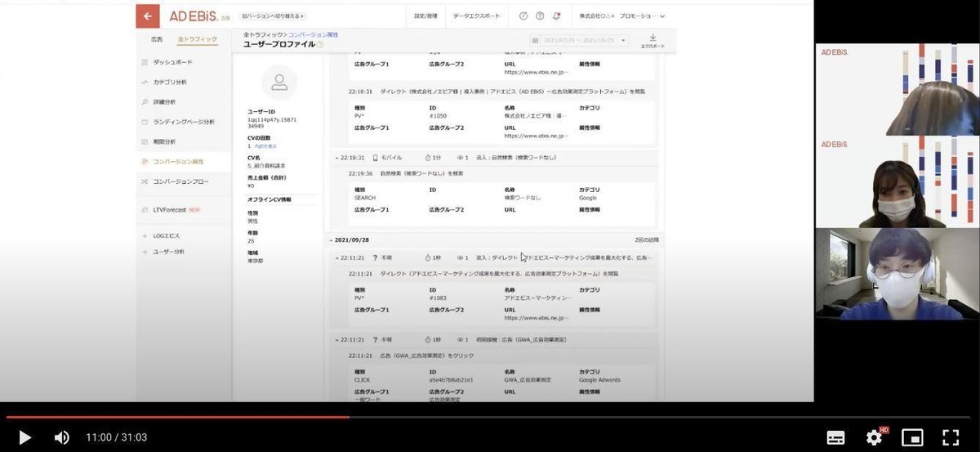This screenshot has width=980, height=452.
Task: Click the コンバージョン属性 breadcrumb link
Action: point(313,34)
